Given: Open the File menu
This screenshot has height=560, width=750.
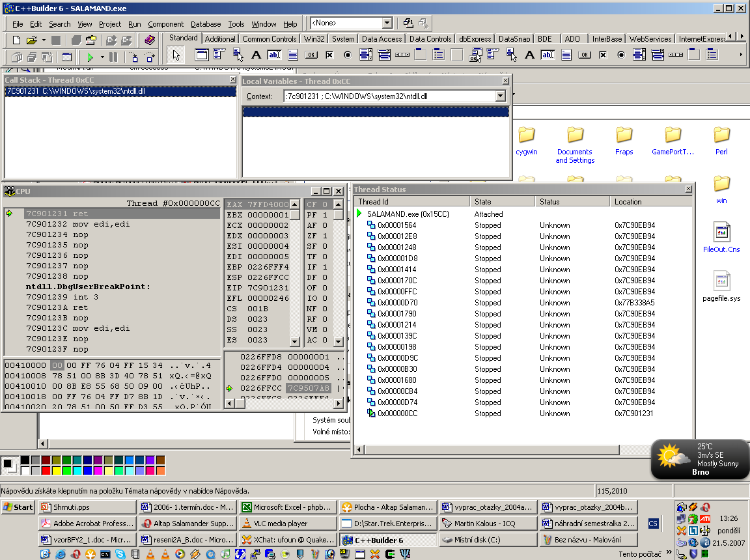Looking at the screenshot, I should pos(18,24).
